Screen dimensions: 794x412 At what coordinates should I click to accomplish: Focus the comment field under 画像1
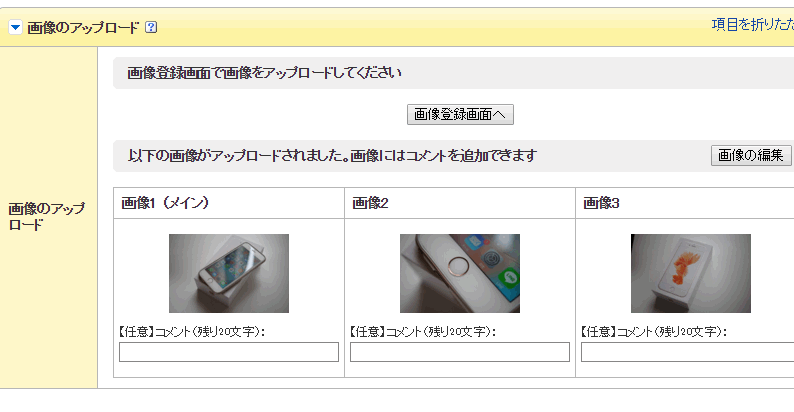point(229,352)
